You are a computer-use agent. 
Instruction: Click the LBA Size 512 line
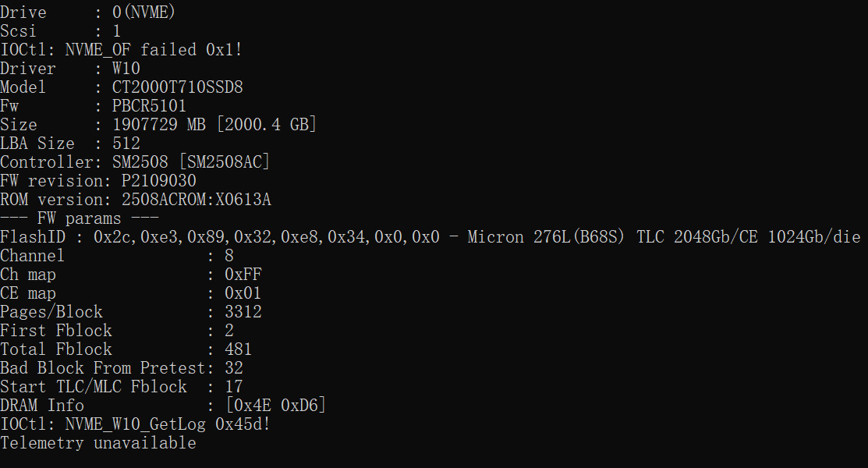(x=70, y=144)
